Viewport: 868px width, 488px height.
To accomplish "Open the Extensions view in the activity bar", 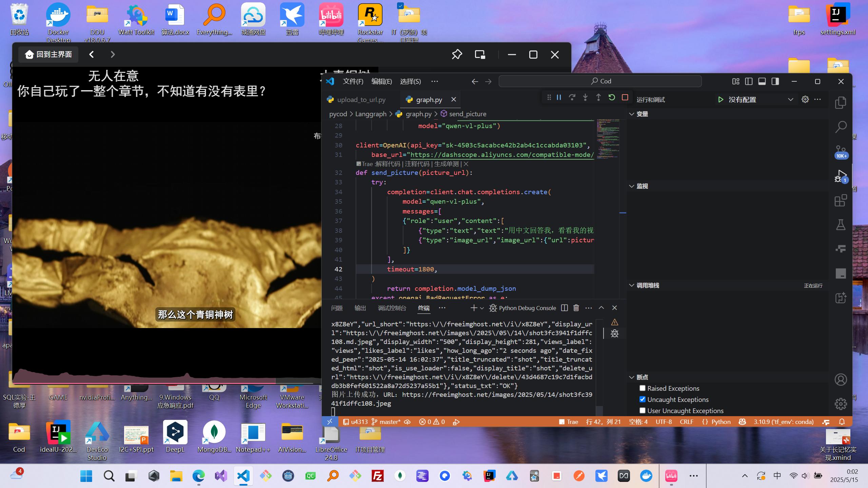I will 841,200.
